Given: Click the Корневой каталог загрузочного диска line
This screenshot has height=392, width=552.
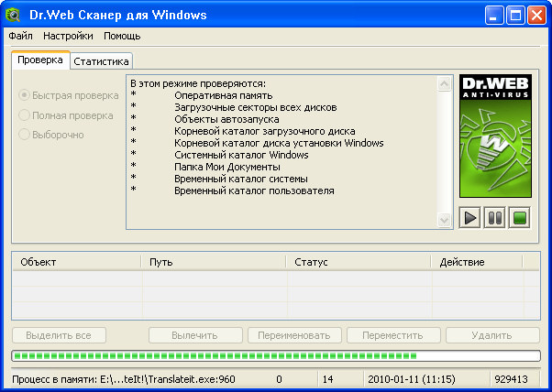Looking at the screenshot, I should (x=265, y=132).
